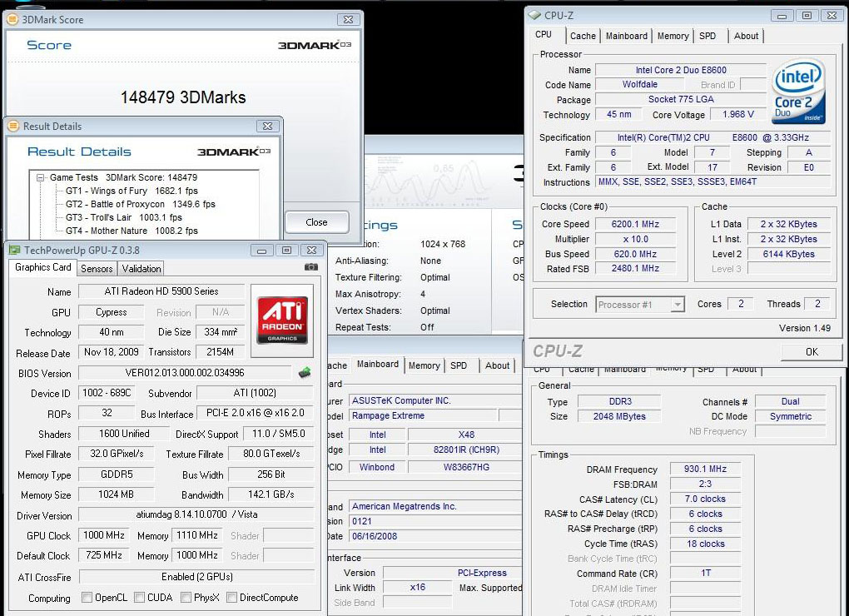
Task: Click the CPU-Z title bar icon
Action: click(x=535, y=15)
